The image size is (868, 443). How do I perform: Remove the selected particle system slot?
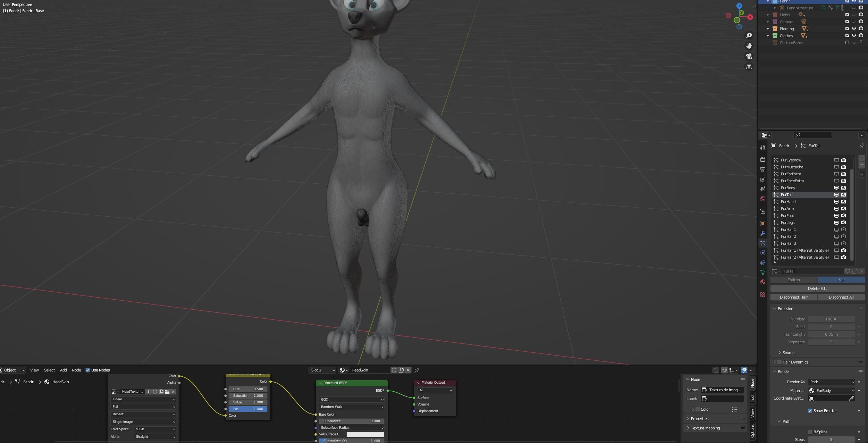point(861,165)
